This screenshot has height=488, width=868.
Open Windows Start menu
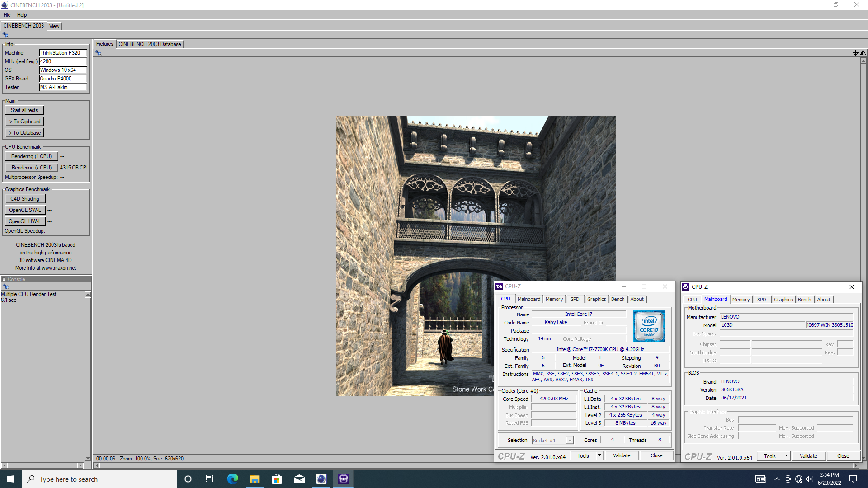(x=11, y=479)
